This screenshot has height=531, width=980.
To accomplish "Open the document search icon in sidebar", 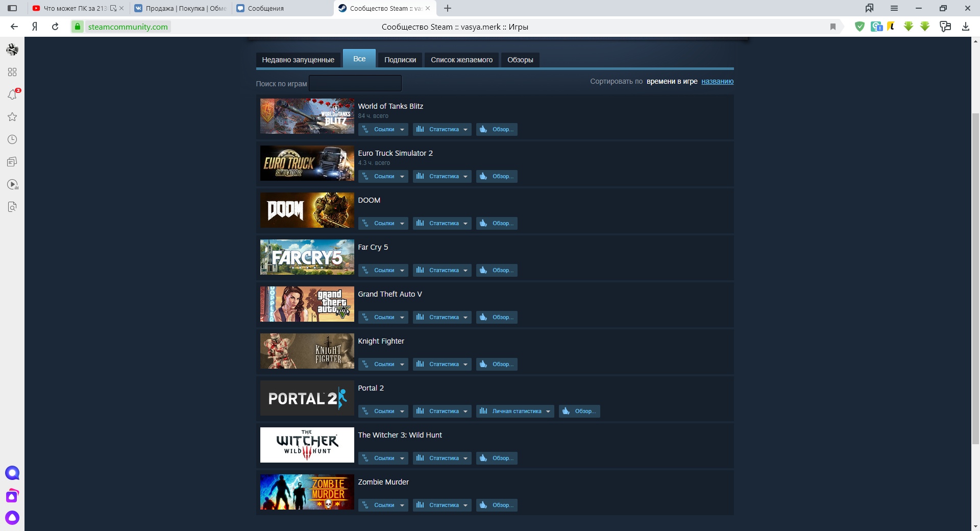I will [x=12, y=207].
